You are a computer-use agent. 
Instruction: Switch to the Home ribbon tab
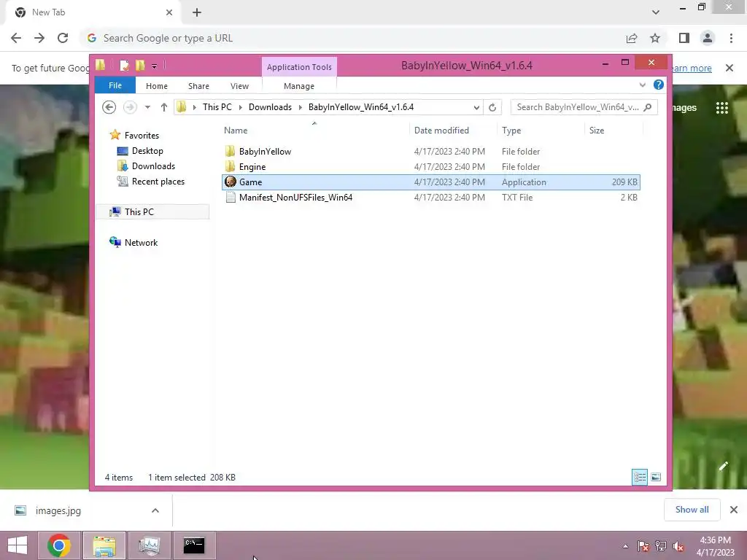157,86
